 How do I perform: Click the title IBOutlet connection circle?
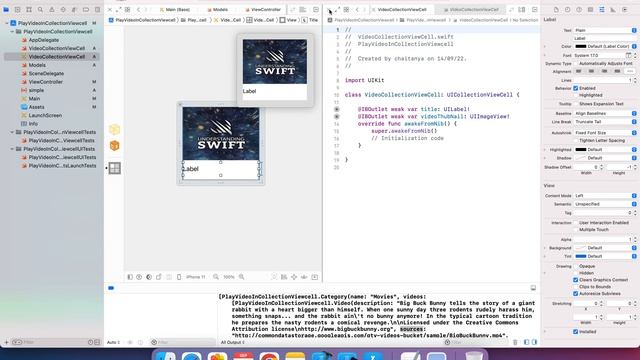pyautogui.click(x=337, y=109)
